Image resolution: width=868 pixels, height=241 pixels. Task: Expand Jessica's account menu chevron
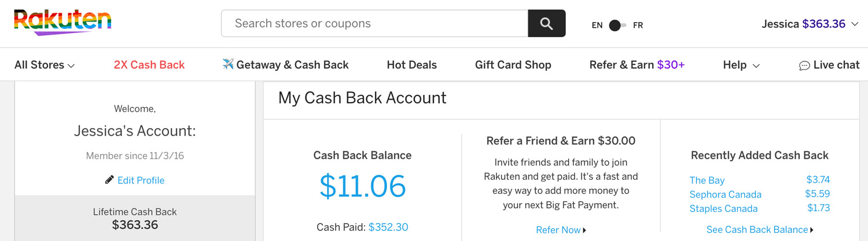855,24
